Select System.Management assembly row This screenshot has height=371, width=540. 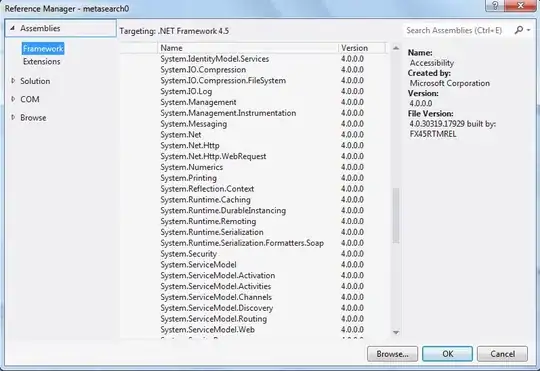point(255,102)
